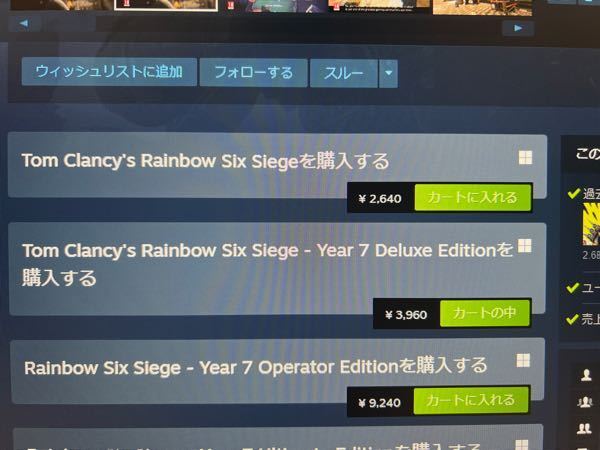Image resolution: width=600 pixels, height=450 pixels.
Task: Click the right screenshot carousel arrow
Action: click(518, 28)
